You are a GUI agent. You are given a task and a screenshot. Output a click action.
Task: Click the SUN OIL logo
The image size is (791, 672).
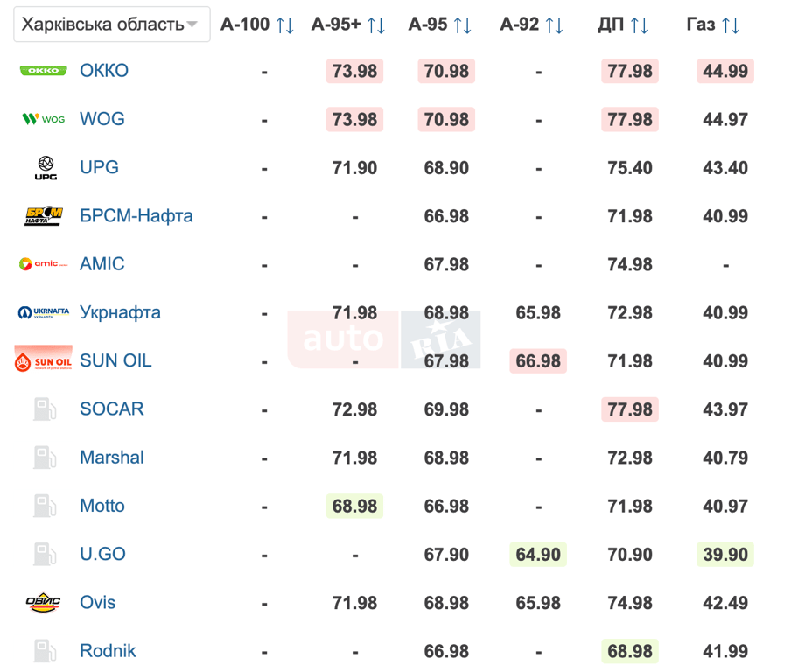pos(44,360)
